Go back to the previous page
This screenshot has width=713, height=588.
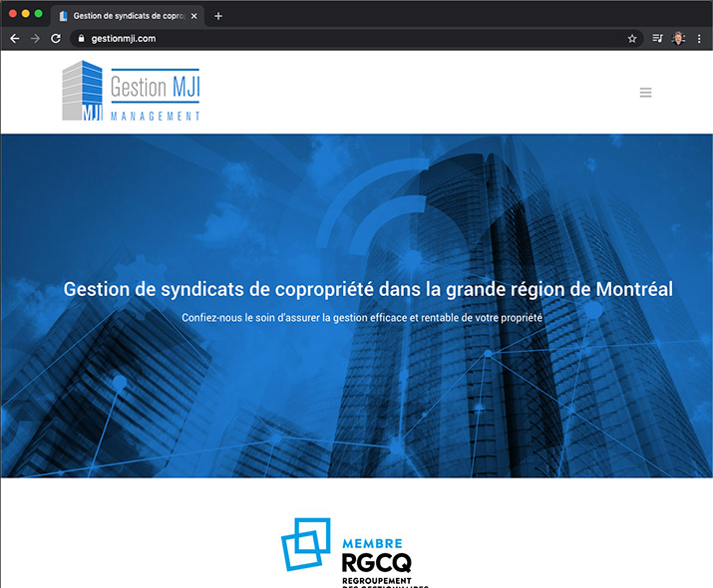coord(15,39)
